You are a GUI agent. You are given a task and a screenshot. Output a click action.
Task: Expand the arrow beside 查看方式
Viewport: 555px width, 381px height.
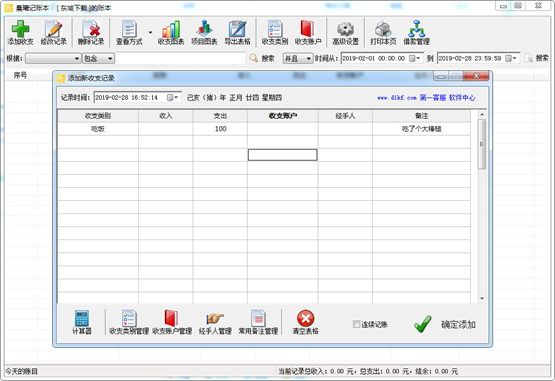click(x=150, y=32)
